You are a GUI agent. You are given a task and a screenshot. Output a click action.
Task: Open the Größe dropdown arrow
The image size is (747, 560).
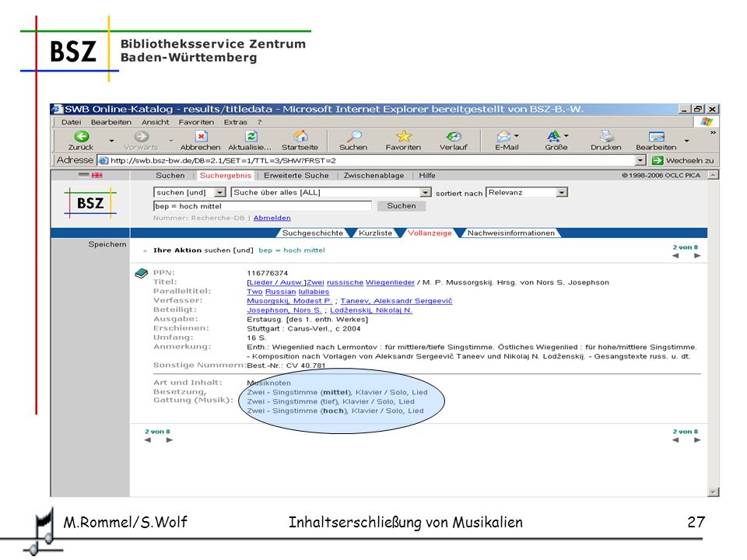click(566, 135)
